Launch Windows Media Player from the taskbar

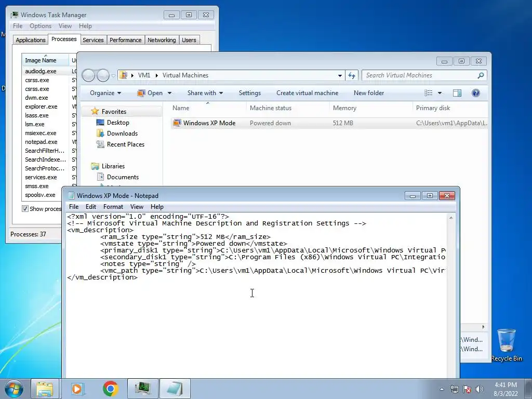tap(77, 389)
